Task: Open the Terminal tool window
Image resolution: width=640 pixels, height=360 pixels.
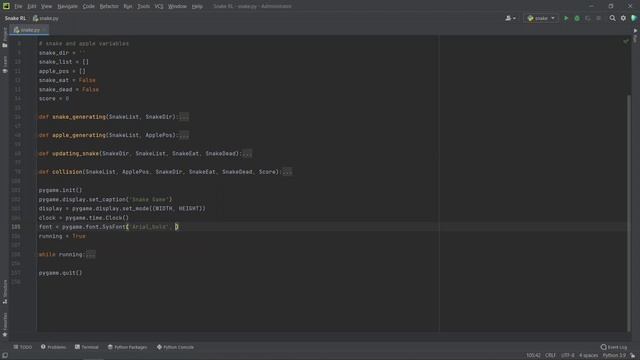Action: [87, 347]
